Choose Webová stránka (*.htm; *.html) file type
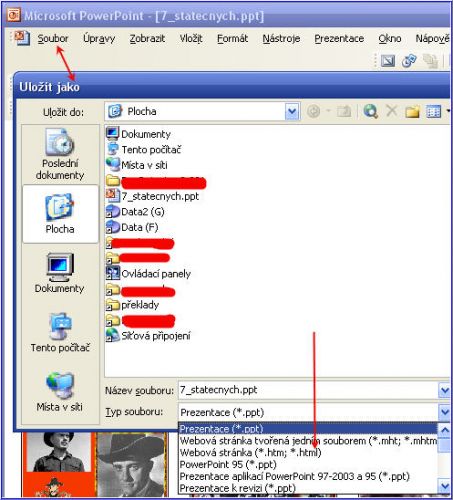This screenshot has height=500, width=453. click(x=250, y=453)
